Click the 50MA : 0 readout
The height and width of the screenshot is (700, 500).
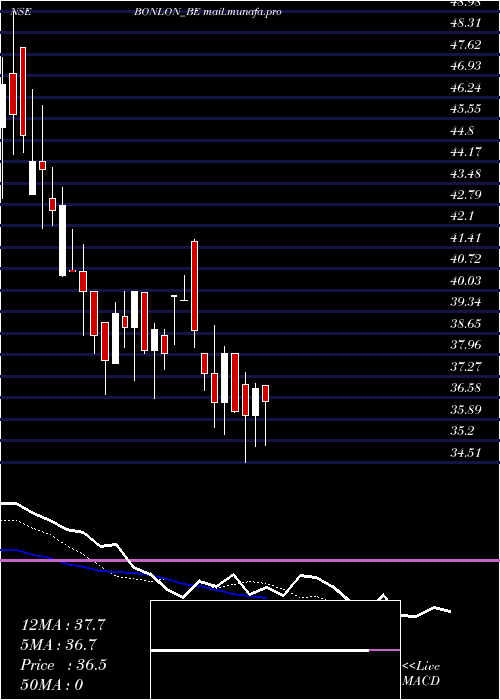coord(52,685)
